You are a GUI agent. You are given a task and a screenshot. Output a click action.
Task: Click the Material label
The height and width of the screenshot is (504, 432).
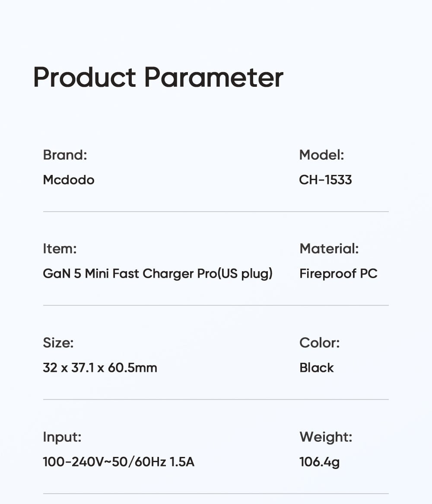(x=329, y=248)
